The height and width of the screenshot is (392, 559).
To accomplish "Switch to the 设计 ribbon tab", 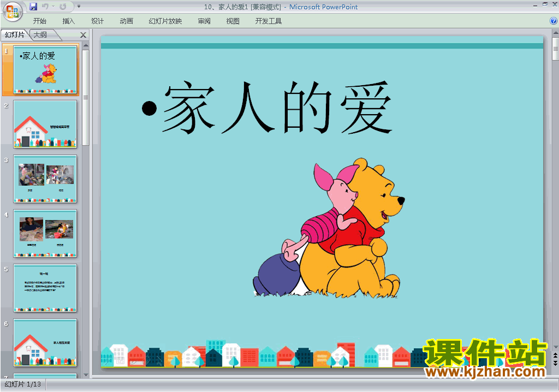I will pyautogui.click(x=97, y=21).
